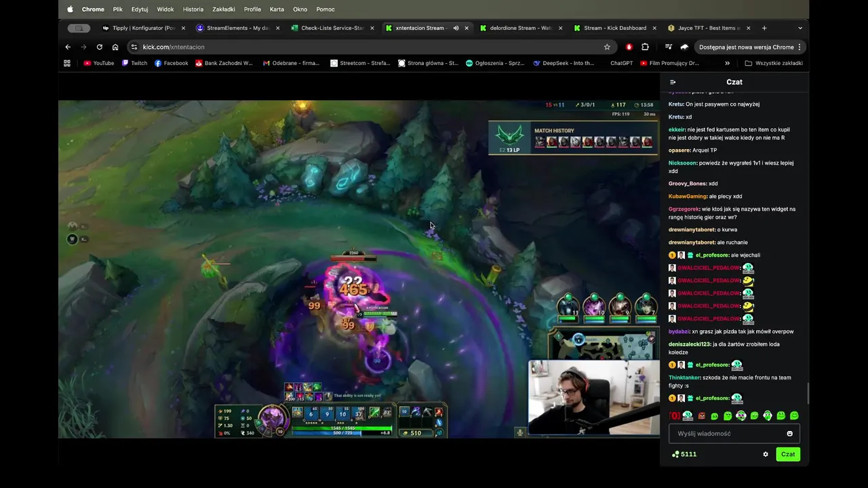Open the YouTube bookmark
868x488 pixels.
click(99, 63)
